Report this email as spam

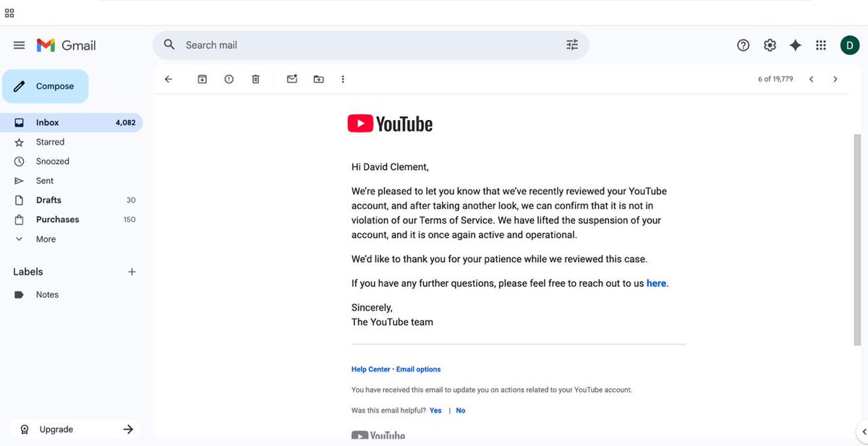point(229,79)
